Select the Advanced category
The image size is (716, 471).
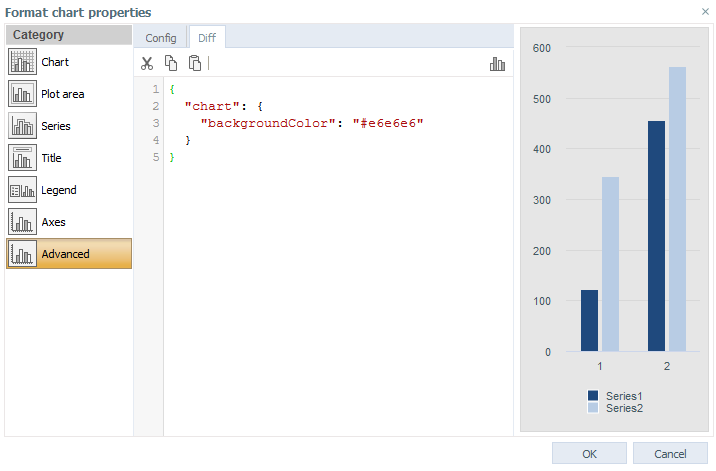pyautogui.click(x=69, y=254)
